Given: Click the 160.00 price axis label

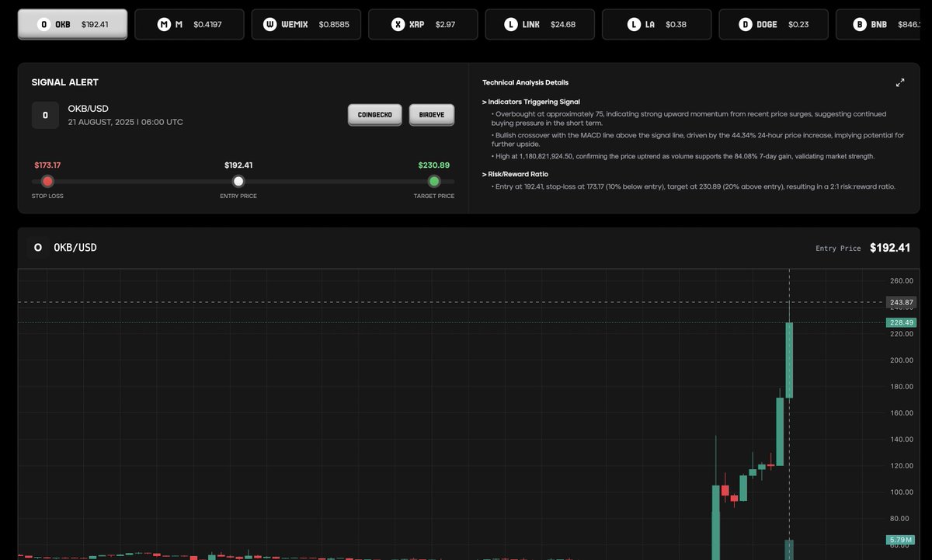Looking at the screenshot, I should [902, 413].
